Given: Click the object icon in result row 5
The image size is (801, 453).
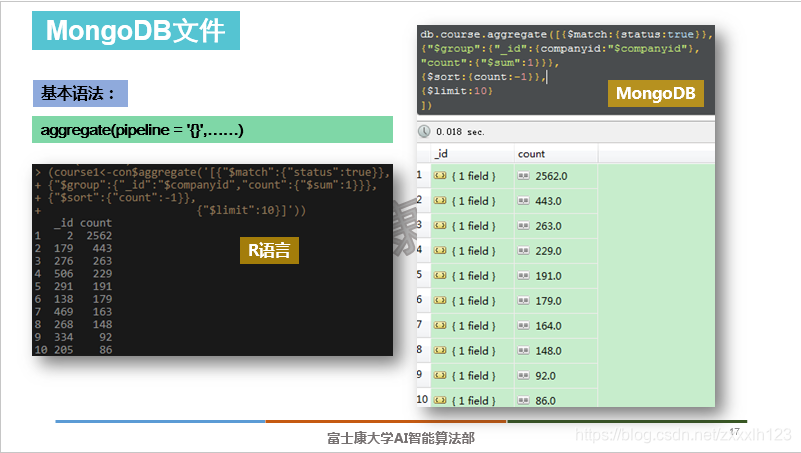Looking at the screenshot, I should 440,276.
